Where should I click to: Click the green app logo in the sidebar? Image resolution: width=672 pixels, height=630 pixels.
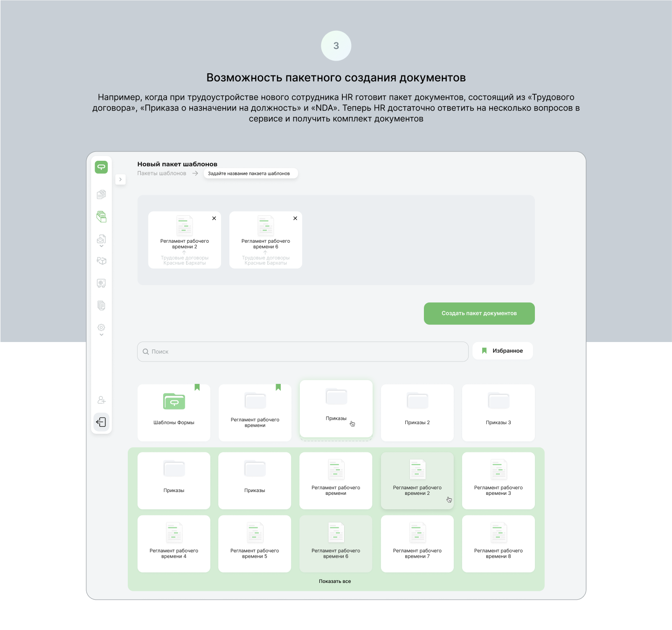pos(101,167)
